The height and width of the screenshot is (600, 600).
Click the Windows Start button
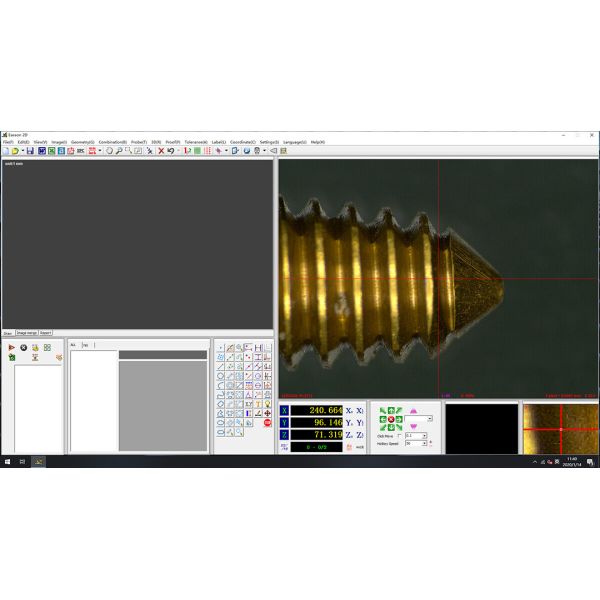(x=7, y=462)
